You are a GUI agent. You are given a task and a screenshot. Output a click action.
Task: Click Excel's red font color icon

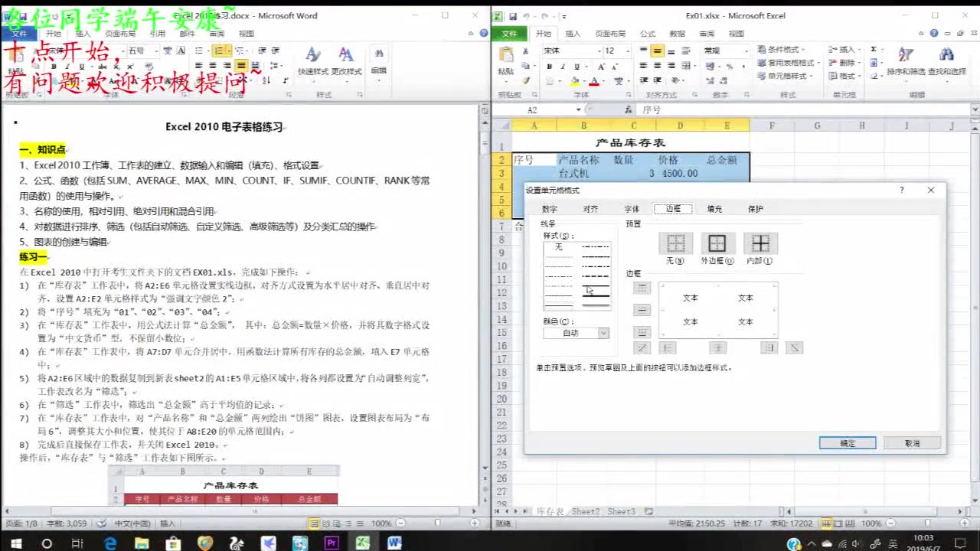pyautogui.click(x=594, y=80)
